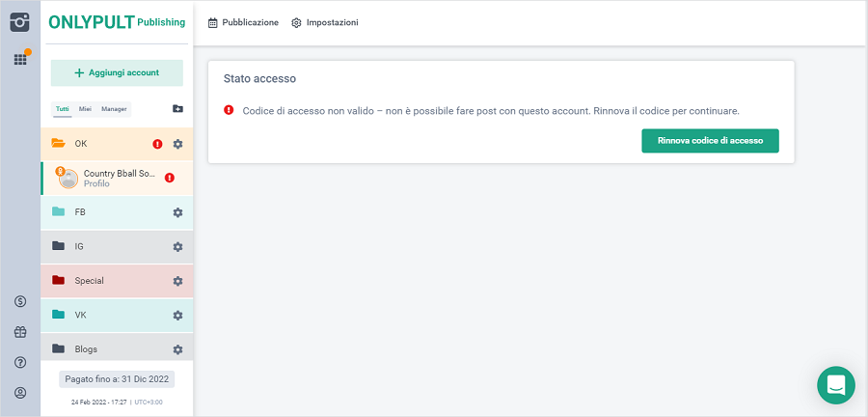Expand the VK folder
868x417 pixels.
coord(80,315)
